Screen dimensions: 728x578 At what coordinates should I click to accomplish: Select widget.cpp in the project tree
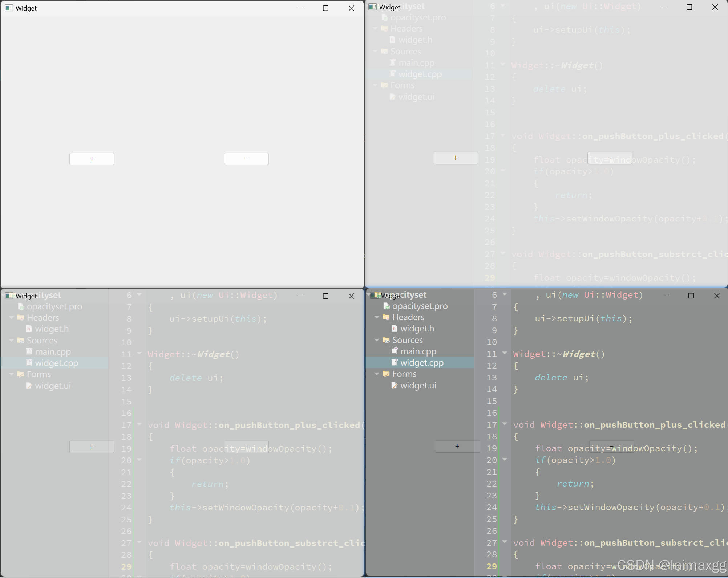click(x=421, y=362)
